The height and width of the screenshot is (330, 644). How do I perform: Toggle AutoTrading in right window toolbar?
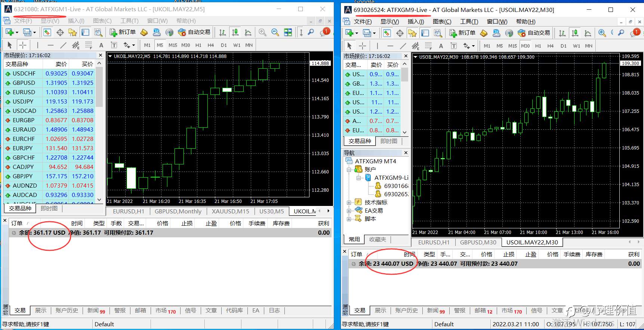[x=534, y=33]
